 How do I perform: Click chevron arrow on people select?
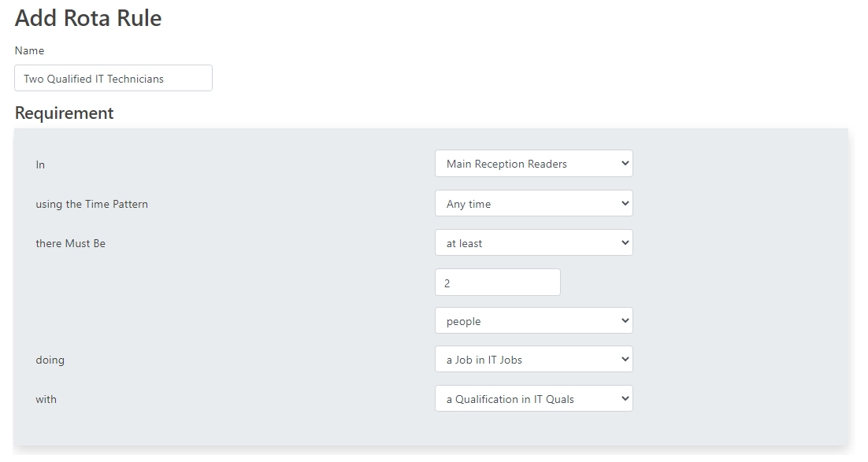625,320
